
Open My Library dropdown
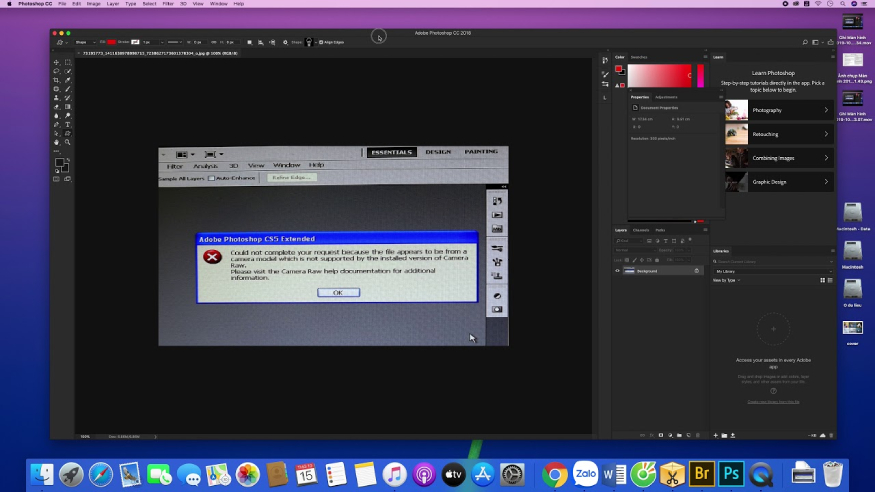pyautogui.click(x=773, y=271)
